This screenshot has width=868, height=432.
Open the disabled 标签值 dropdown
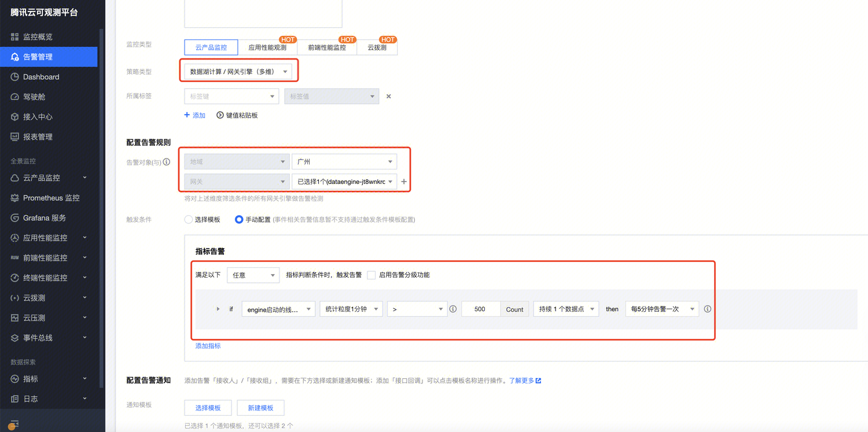pos(332,97)
